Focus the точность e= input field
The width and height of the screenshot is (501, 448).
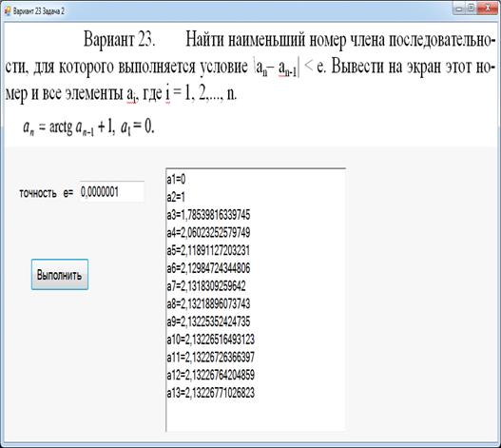(x=112, y=192)
